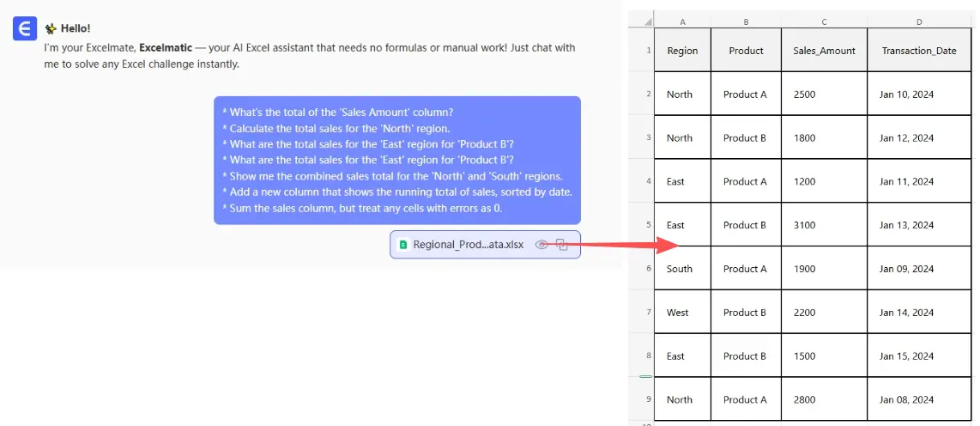Click the select-all corner of the spreadsheet
This screenshot has height=426, width=980.
640,21
